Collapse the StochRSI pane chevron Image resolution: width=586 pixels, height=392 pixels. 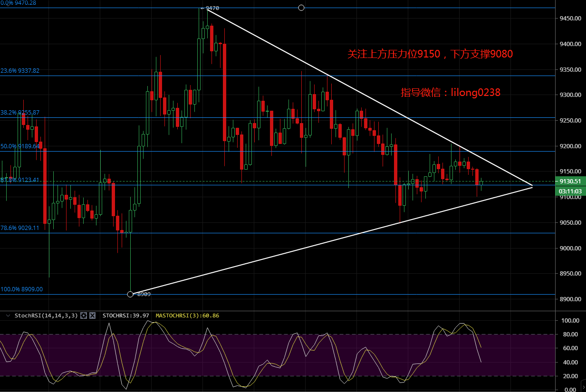tap(7, 316)
